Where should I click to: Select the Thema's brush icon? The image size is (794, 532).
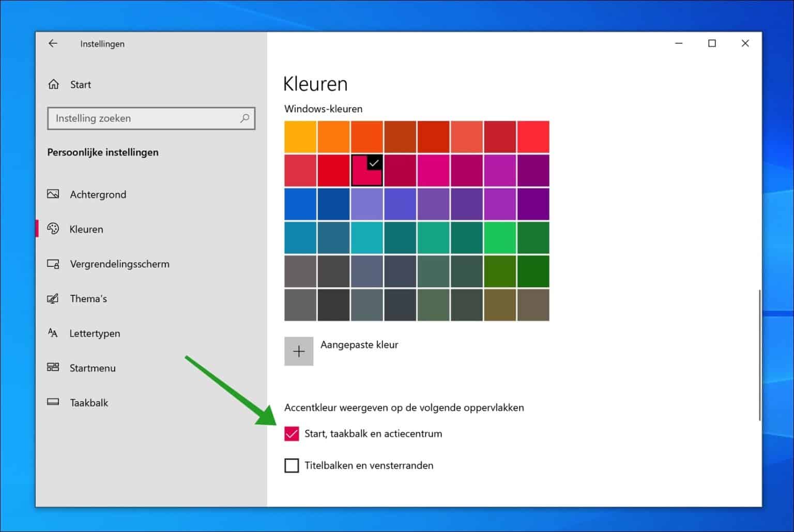point(53,298)
